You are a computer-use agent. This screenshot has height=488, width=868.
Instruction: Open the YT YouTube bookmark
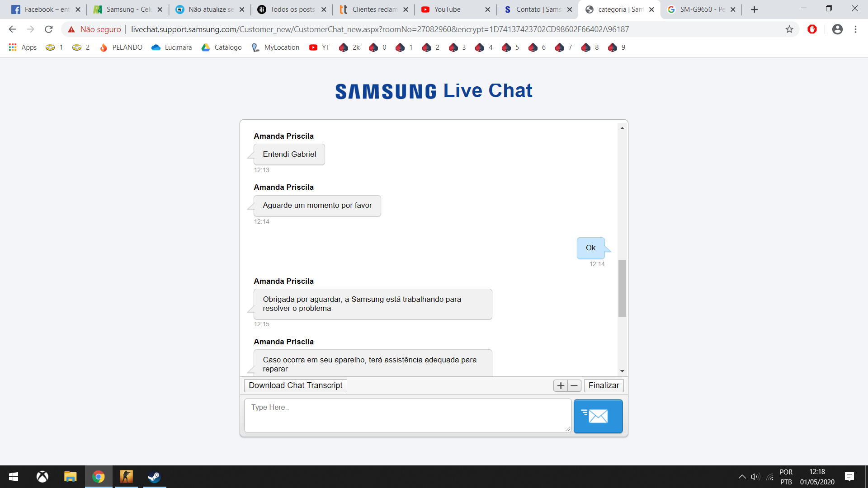coord(319,47)
